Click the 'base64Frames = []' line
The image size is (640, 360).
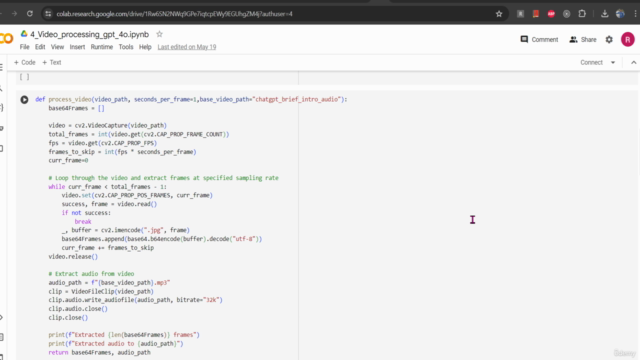pyautogui.click(x=76, y=108)
